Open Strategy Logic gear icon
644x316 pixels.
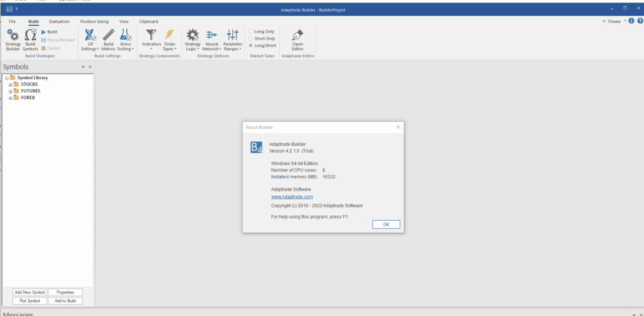coord(192,35)
